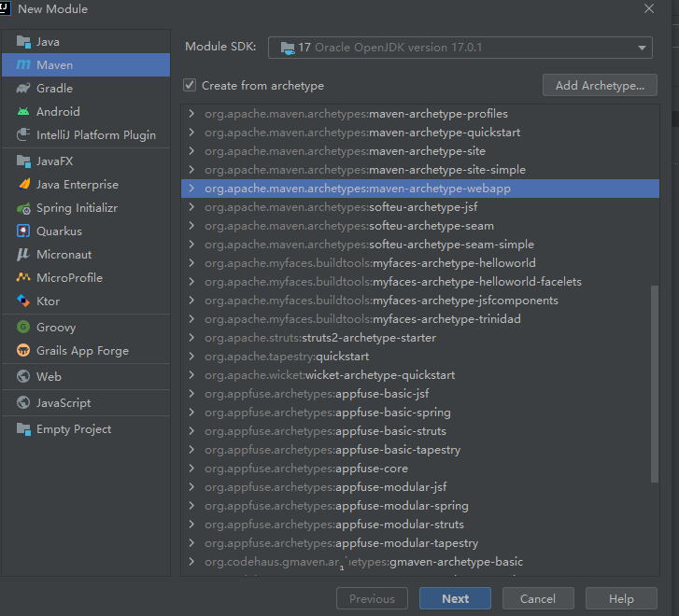The image size is (679, 616).
Task: Select appfuse-basic-struts row
Action: [420, 431]
